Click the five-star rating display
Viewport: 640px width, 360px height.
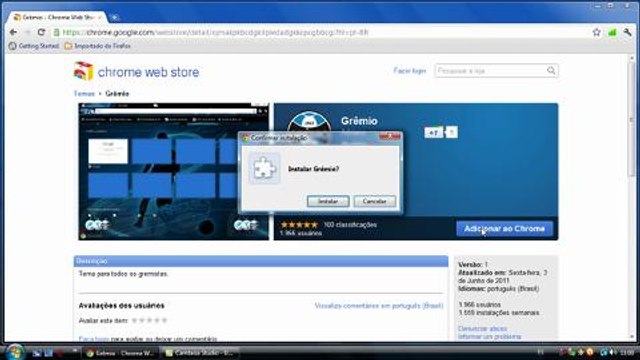coord(299,224)
